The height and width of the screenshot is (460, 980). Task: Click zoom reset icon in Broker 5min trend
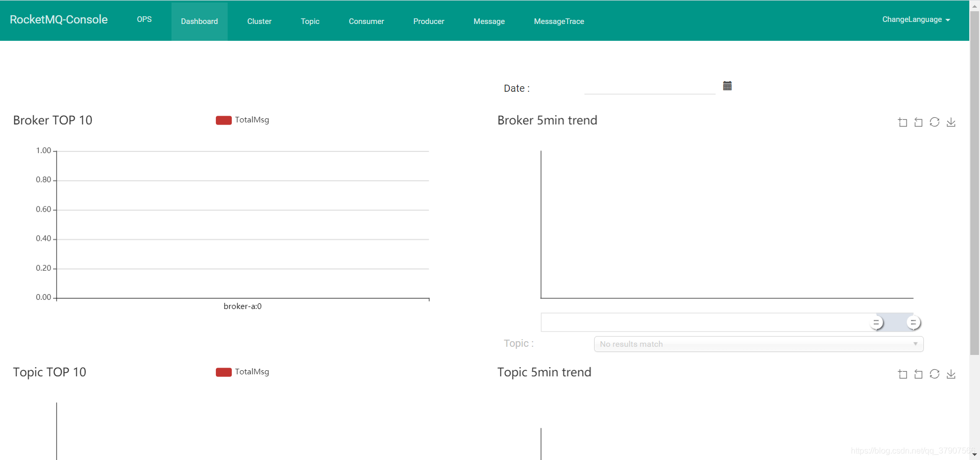(x=918, y=122)
